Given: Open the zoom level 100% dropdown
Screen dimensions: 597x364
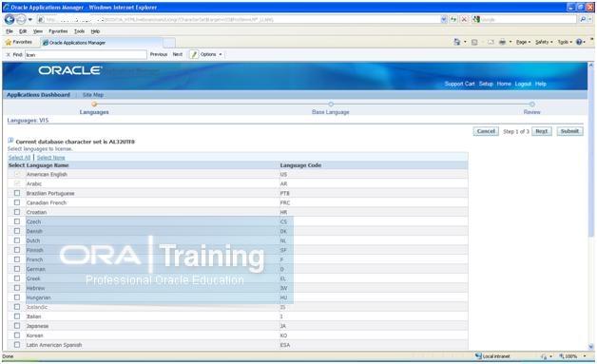Looking at the screenshot, I should [x=585, y=356].
